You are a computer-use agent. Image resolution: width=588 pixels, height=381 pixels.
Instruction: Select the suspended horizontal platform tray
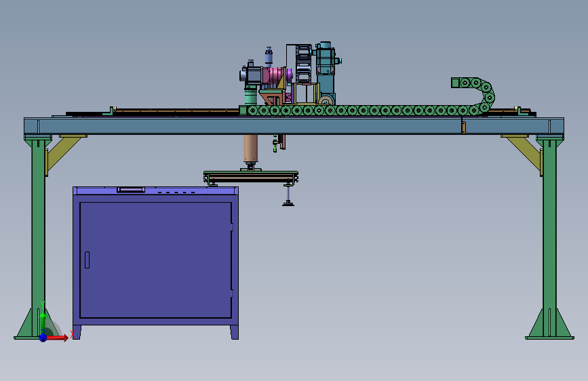(251, 177)
